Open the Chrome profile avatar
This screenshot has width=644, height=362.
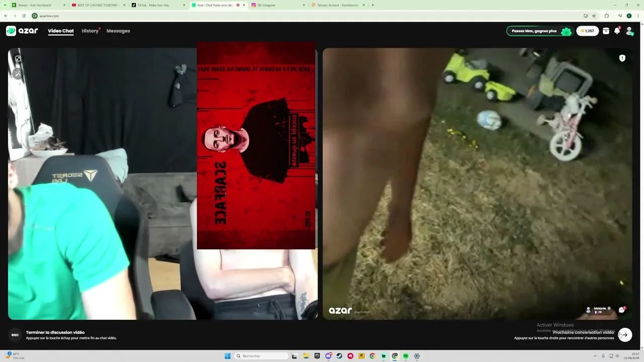[x=629, y=16]
